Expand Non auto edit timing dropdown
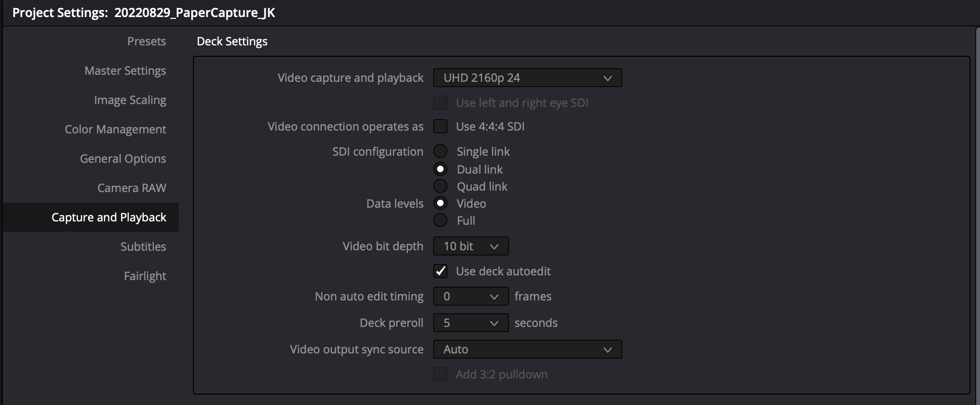Screen dimensions: 980x405 click(470, 296)
